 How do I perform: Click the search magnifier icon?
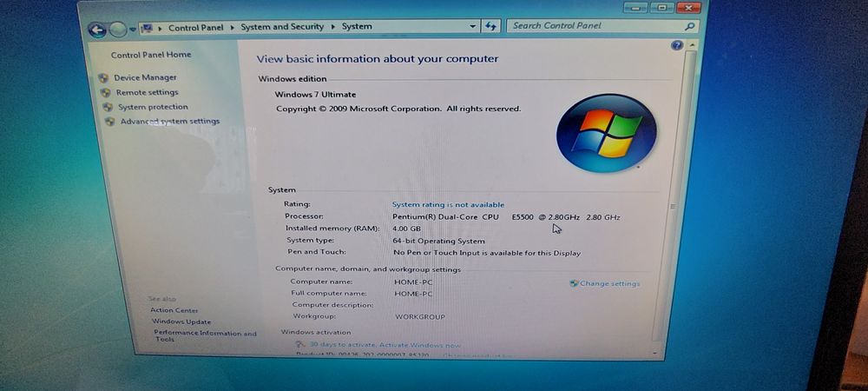[x=689, y=26]
